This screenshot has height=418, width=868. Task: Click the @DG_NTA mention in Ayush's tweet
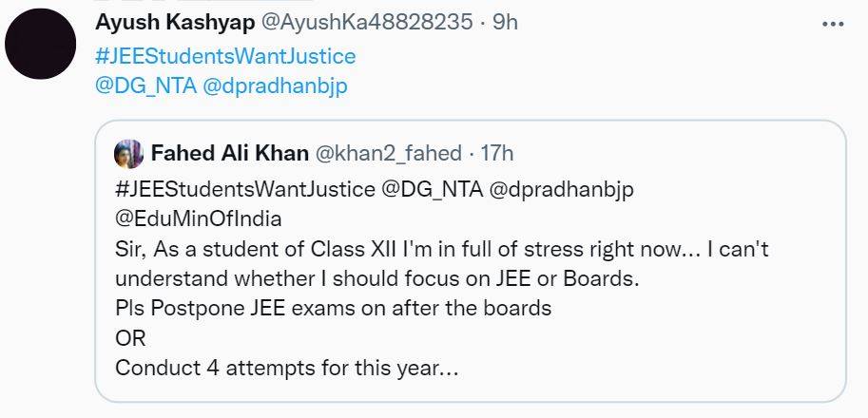pos(145,85)
